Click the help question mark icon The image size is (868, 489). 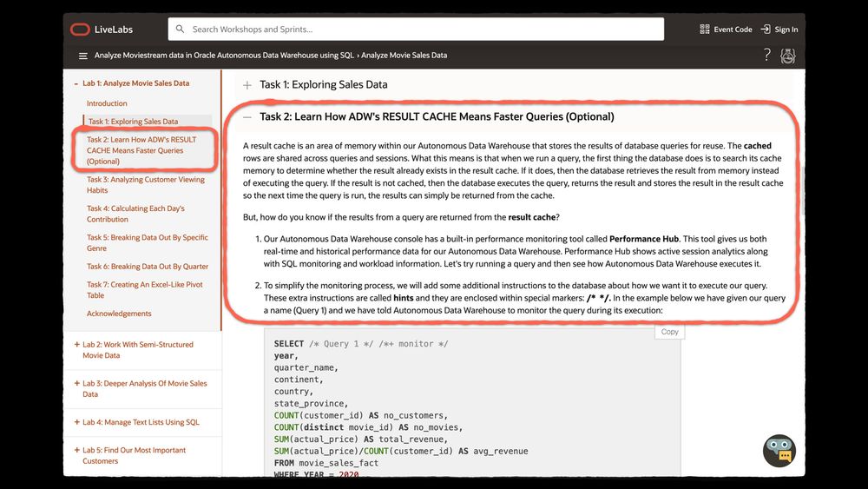pos(766,55)
